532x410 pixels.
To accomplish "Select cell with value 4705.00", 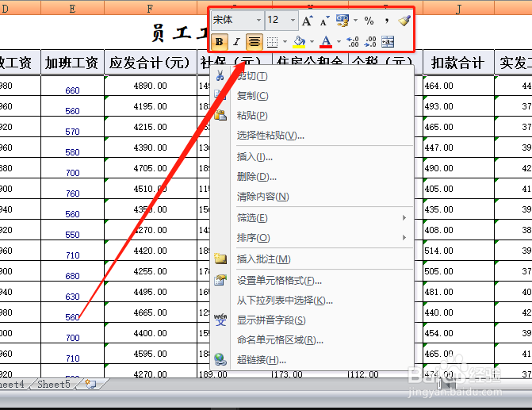I will pyautogui.click(x=151, y=168).
